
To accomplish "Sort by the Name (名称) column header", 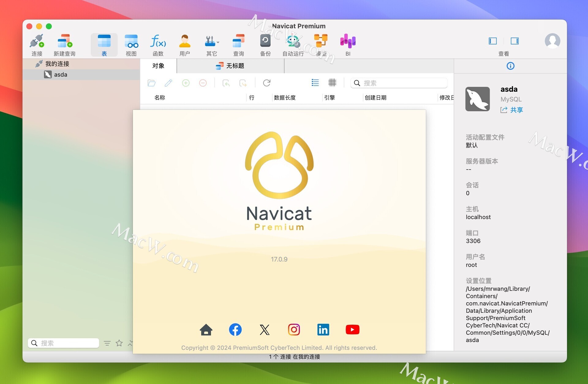I will click(x=160, y=98).
